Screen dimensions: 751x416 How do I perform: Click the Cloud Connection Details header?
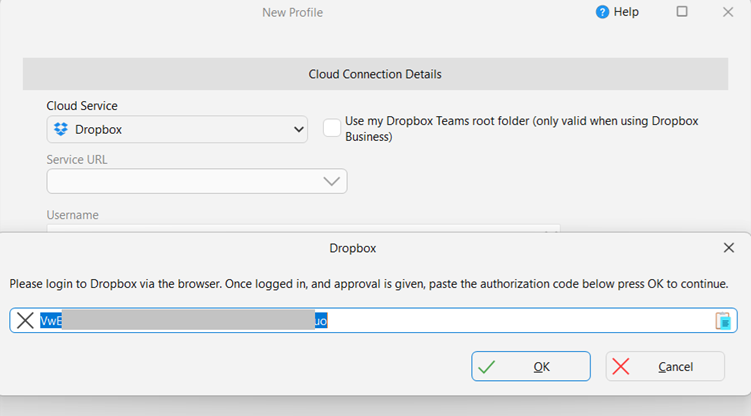pos(376,74)
